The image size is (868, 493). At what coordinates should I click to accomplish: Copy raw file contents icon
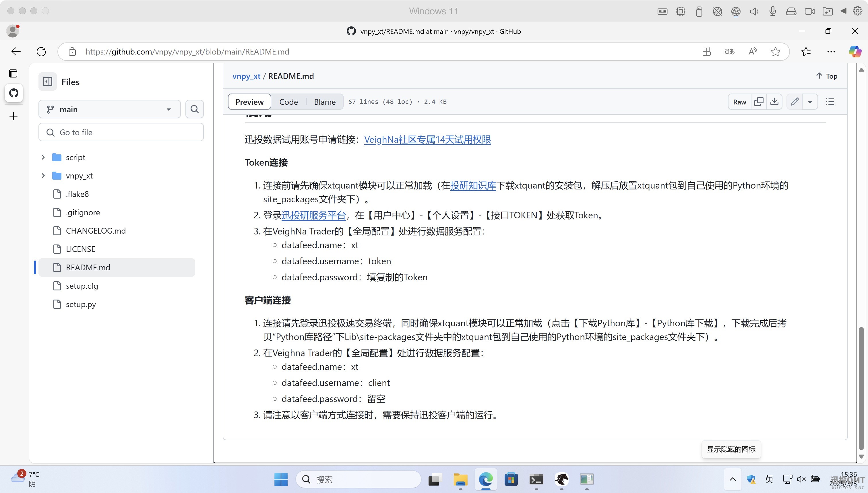(759, 102)
